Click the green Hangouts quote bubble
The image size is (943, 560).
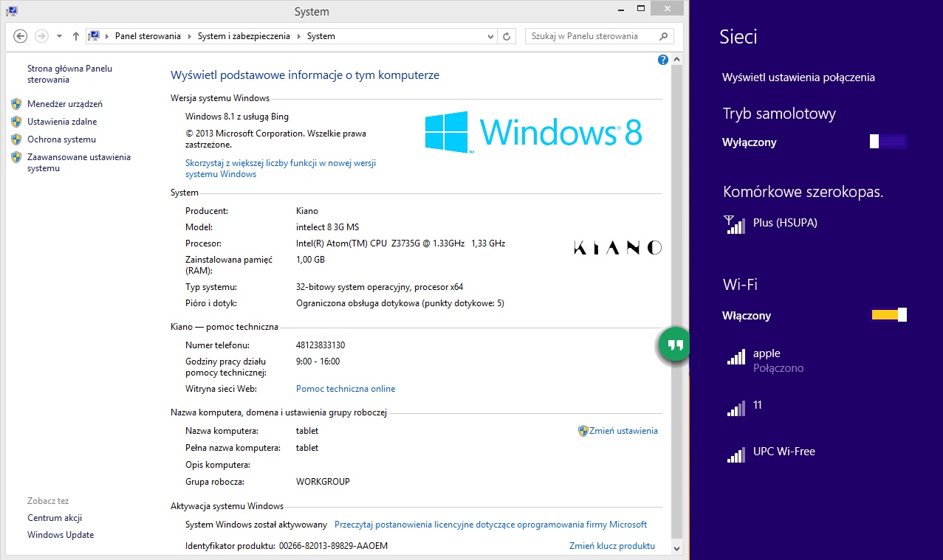pos(673,345)
